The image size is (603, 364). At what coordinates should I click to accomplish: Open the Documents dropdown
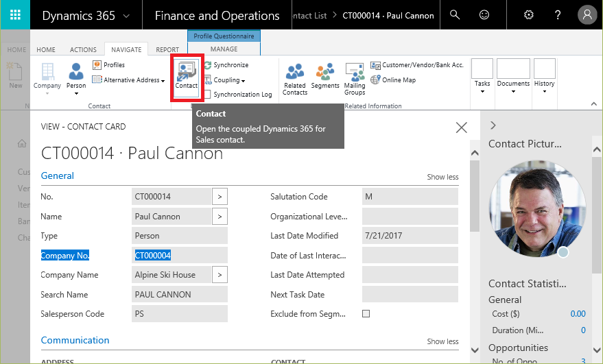tap(513, 76)
